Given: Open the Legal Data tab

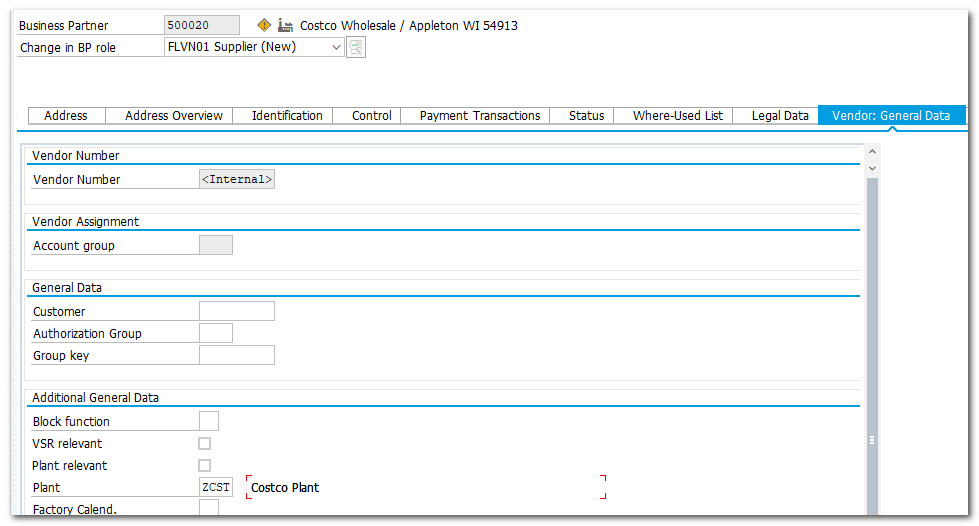Looking at the screenshot, I should click(780, 116).
